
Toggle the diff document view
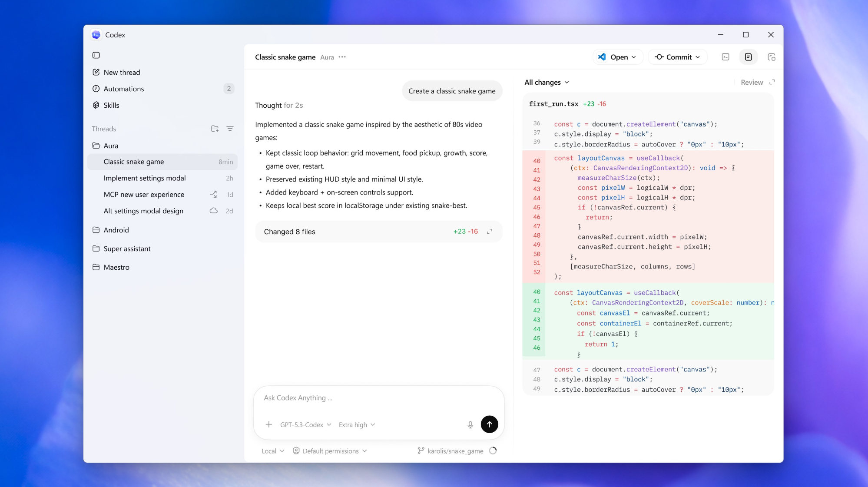point(748,57)
